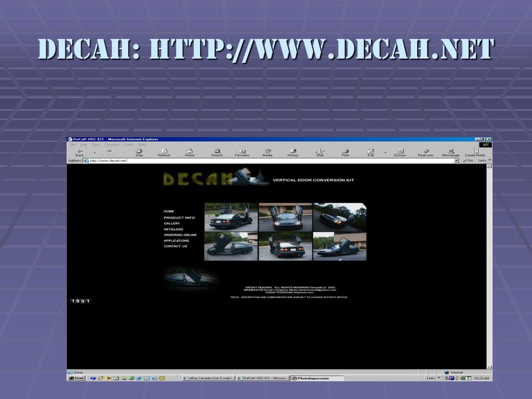Open the Tools menu

pyautogui.click(x=129, y=144)
